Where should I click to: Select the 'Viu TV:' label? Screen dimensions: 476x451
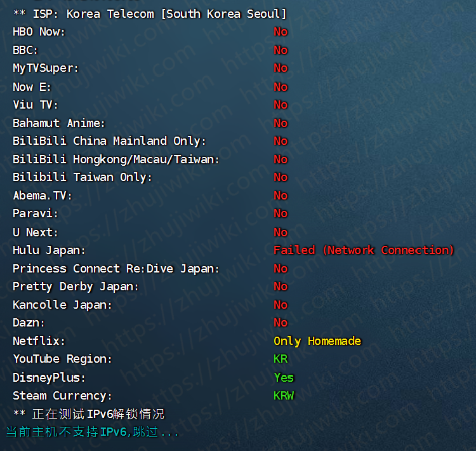35,105
